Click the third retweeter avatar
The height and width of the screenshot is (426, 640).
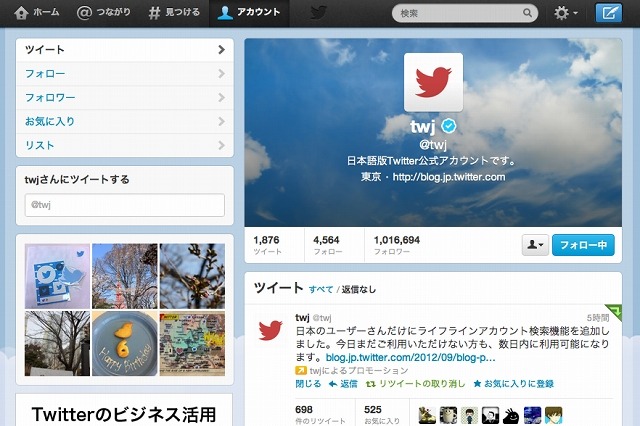(469, 415)
